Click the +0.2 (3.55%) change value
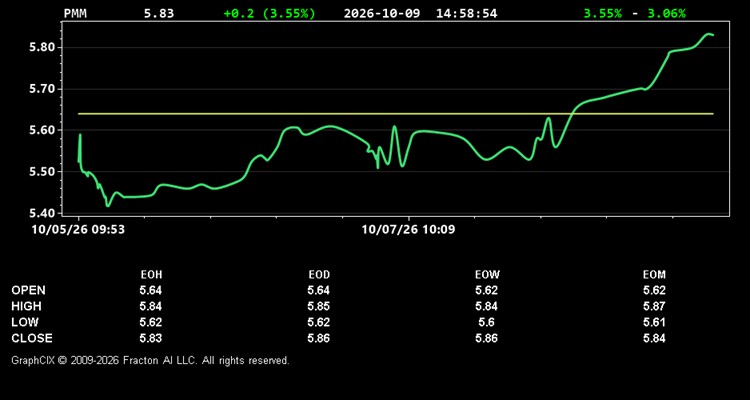This screenshot has width=750, height=400. (270, 13)
